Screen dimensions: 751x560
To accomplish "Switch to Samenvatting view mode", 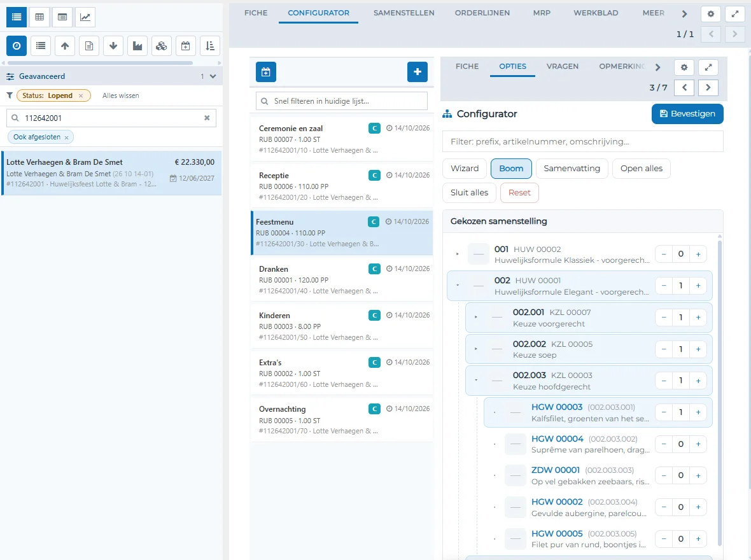I will [572, 169].
